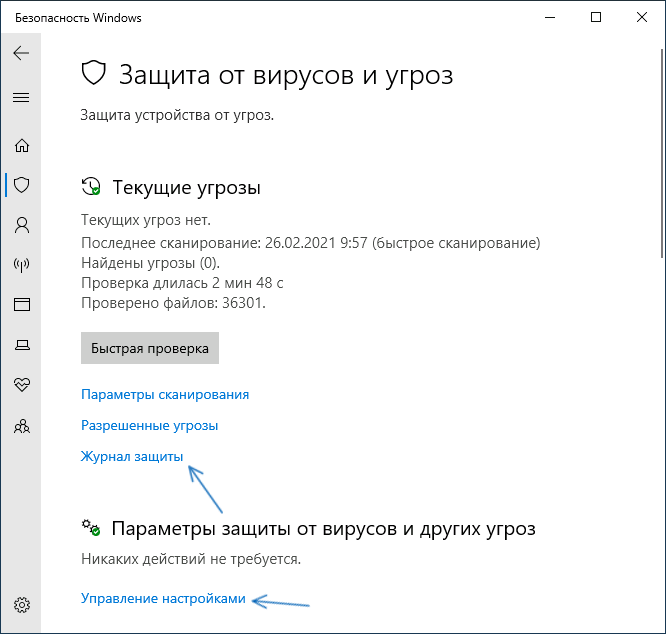Select the Virus & threat protection shield icon

22,185
